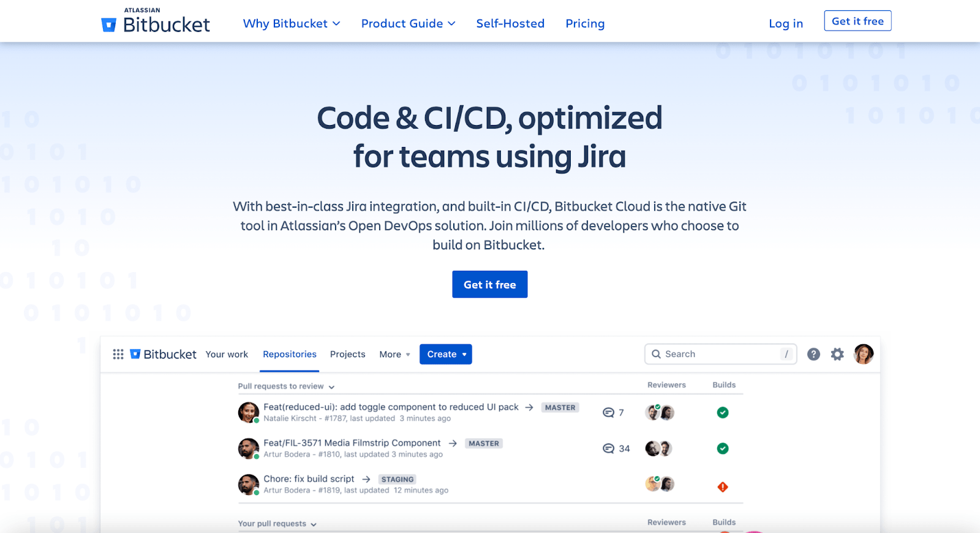Click the arrow icon after Chore: fix build script
Image resolution: width=980 pixels, height=533 pixels.
click(x=366, y=479)
